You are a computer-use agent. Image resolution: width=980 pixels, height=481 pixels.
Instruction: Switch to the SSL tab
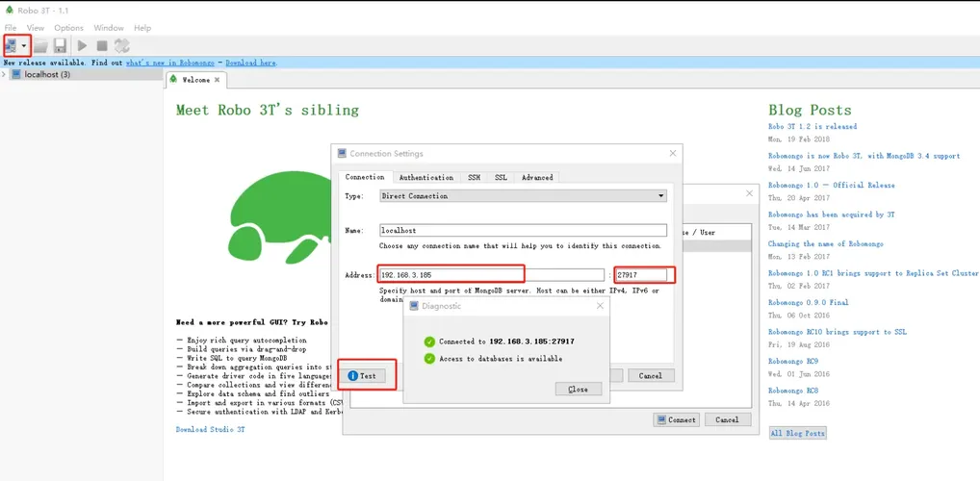point(501,177)
